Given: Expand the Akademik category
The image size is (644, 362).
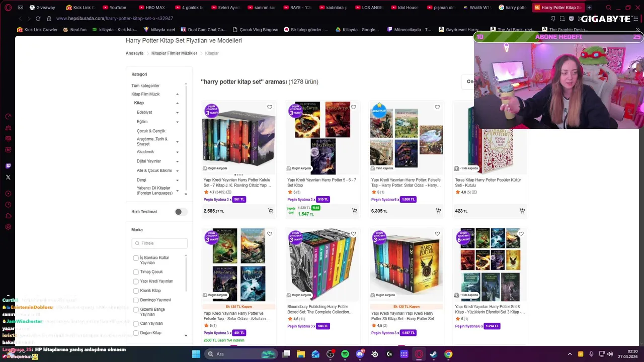Looking at the screenshot, I should (177, 152).
